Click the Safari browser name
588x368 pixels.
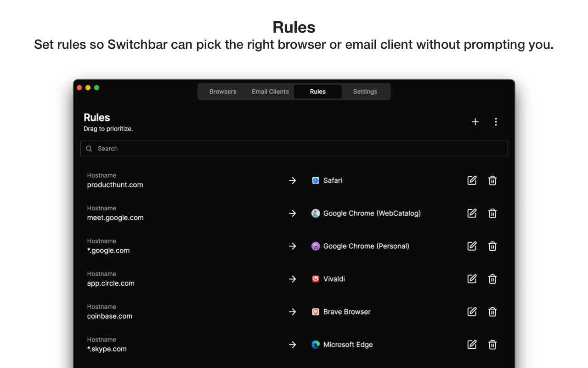tap(333, 180)
